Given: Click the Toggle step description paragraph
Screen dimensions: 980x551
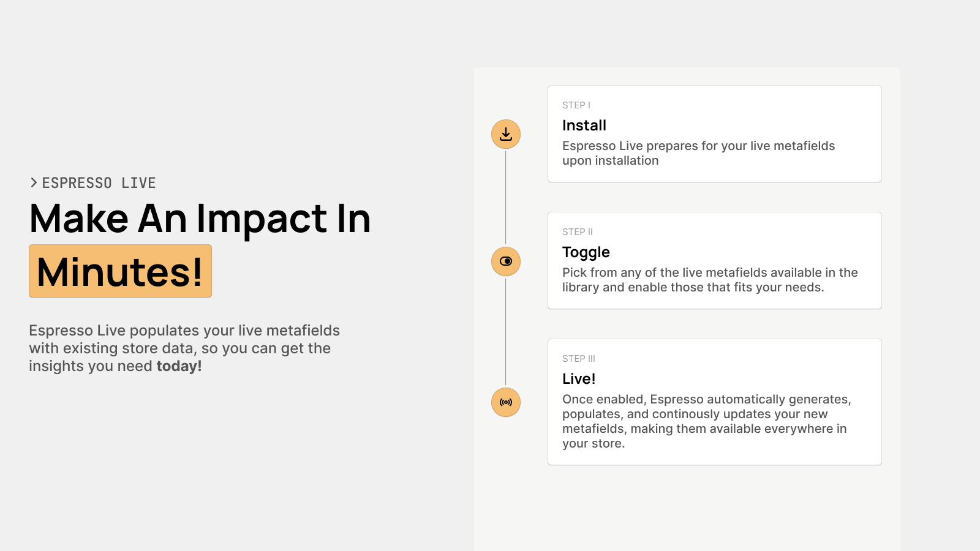Looking at the screenshot, I should pyautogui.click(x=710, y=280).
